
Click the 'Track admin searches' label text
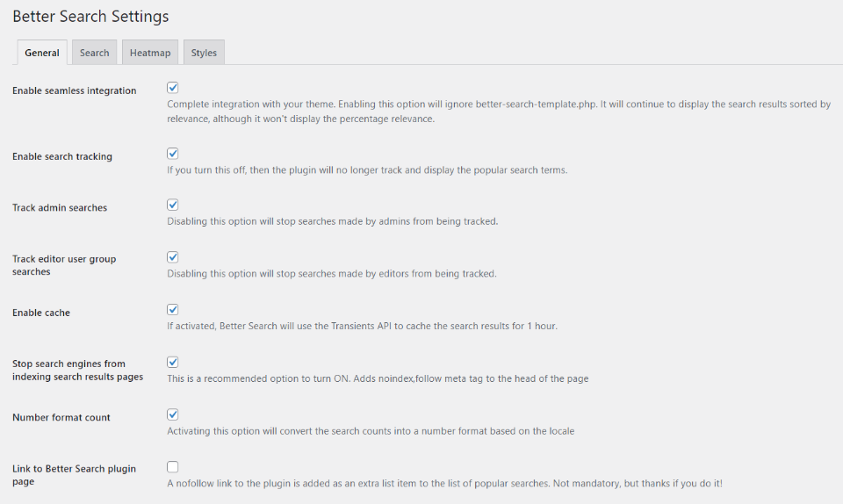pyautogui.click(x=60, y=208)
